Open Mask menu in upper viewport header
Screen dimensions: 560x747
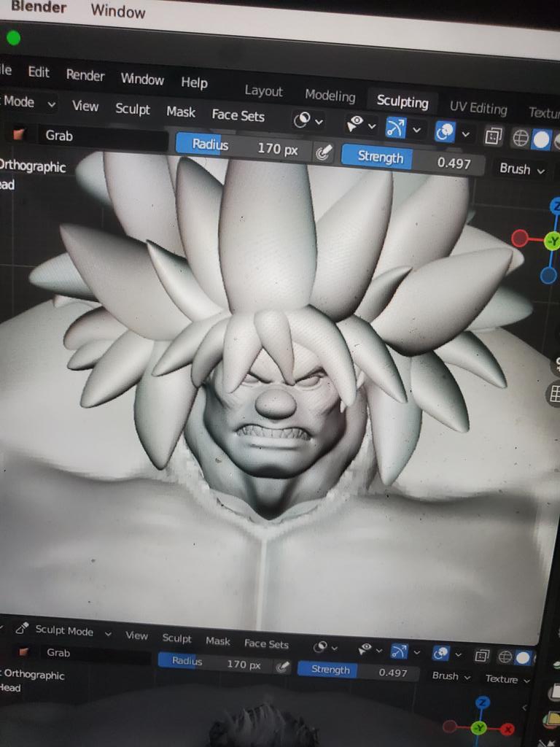click(x=181, y=112)
